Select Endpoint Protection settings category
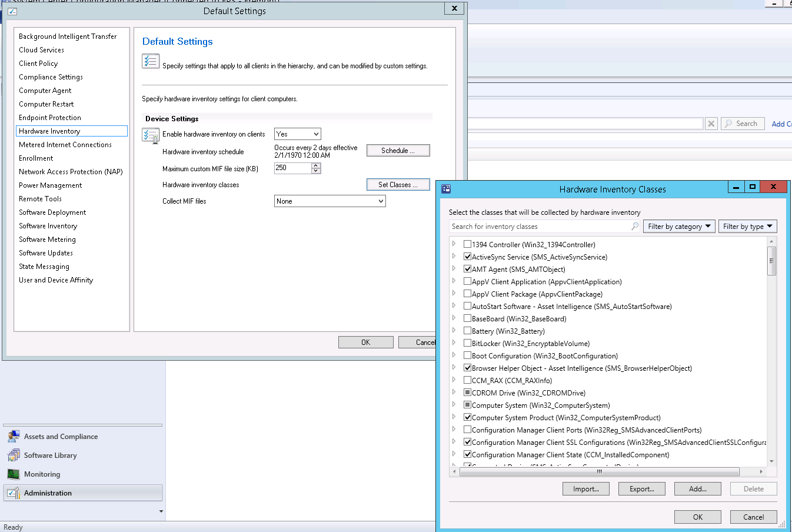The width and height of the screenshot is (792, 532). [x=50, y=118]
